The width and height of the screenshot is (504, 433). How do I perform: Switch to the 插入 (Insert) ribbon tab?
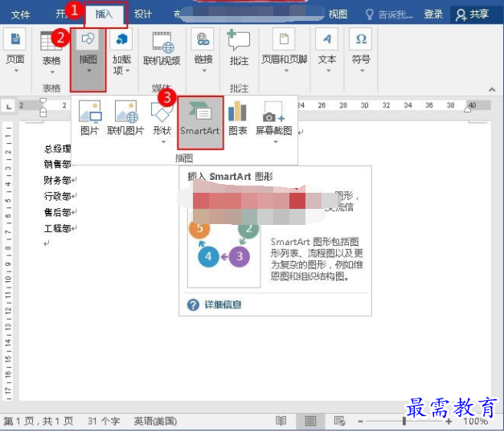click(104, 14)
